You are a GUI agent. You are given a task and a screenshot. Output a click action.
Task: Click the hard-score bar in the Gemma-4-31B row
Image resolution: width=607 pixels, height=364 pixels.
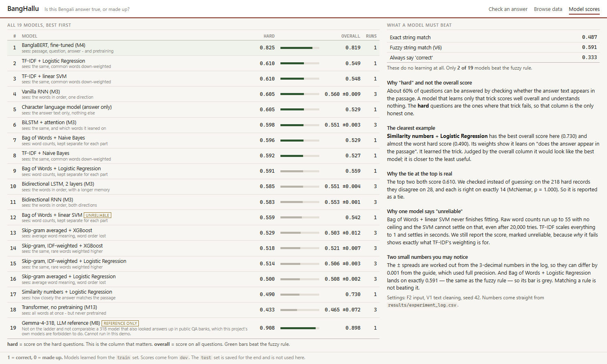click(300, 328)
